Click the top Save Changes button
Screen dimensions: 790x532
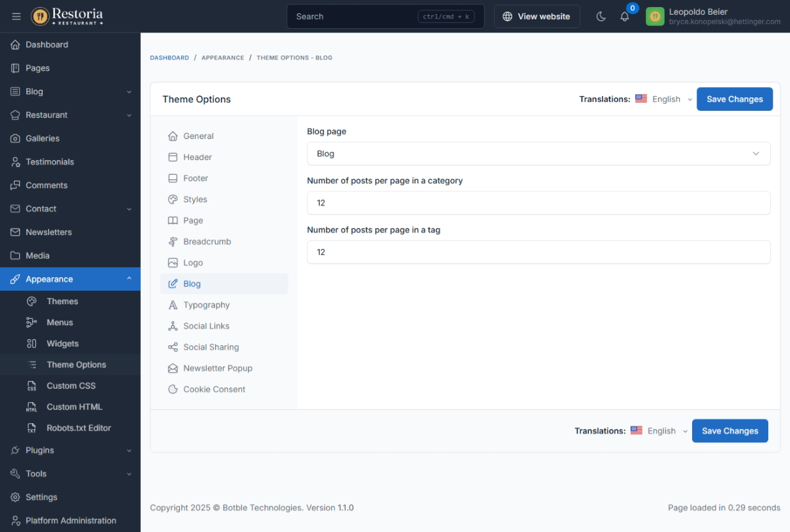click(x=734, y=99)
